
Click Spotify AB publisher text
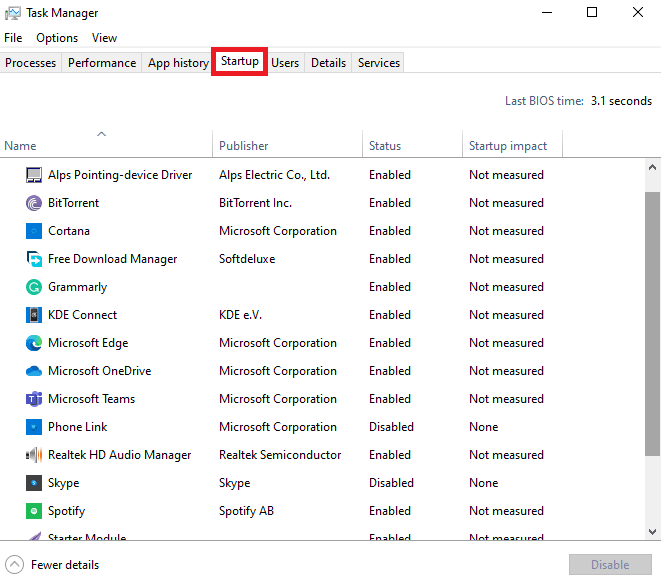click(x=246, y=511)
